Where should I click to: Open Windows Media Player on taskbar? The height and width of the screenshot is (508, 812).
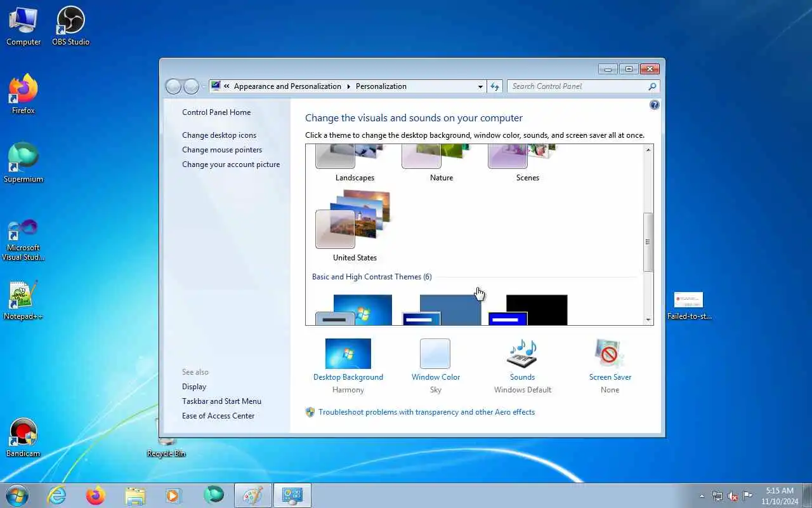173,495
